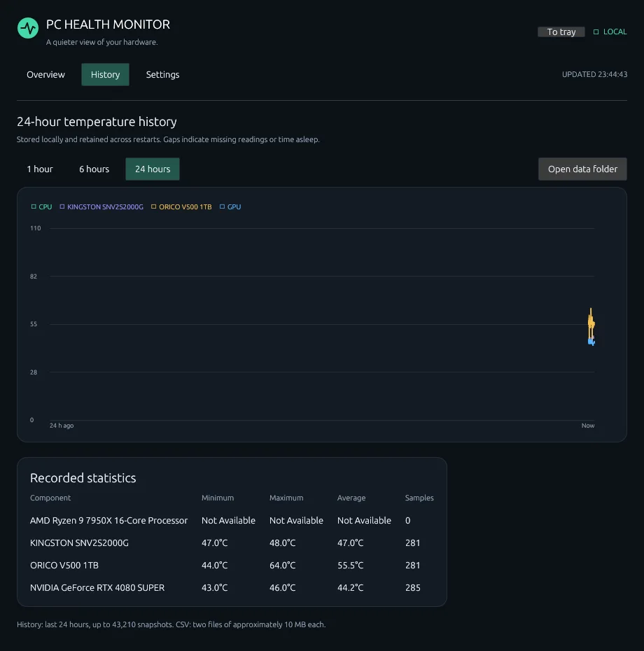Click ORICO maximum value 64.0°C
This screenshot has height=651, width=644.
point(282,566)
